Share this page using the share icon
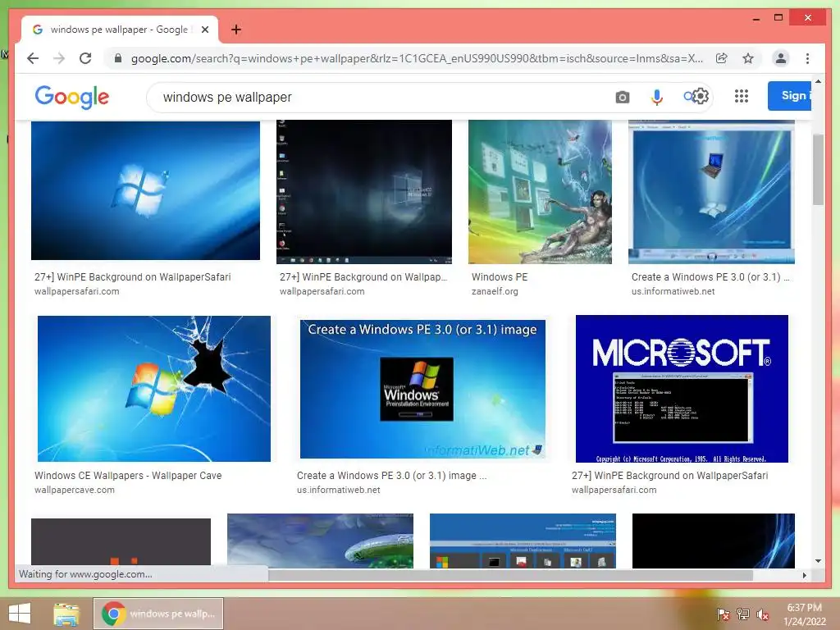 [722, 58]
